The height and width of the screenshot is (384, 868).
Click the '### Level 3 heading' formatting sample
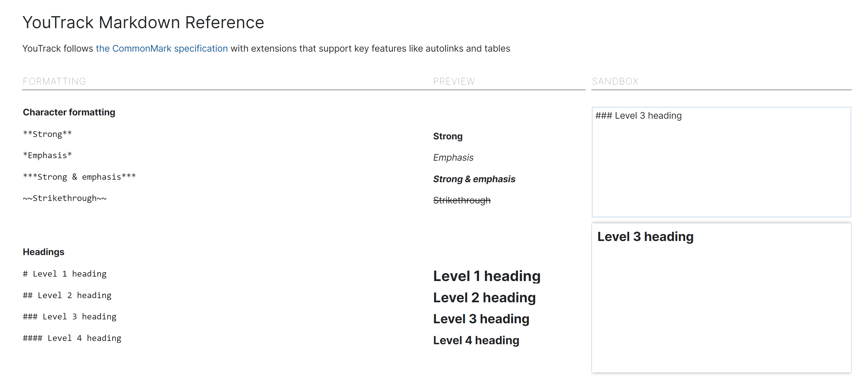pyautogui.click(x=70, y=317)
